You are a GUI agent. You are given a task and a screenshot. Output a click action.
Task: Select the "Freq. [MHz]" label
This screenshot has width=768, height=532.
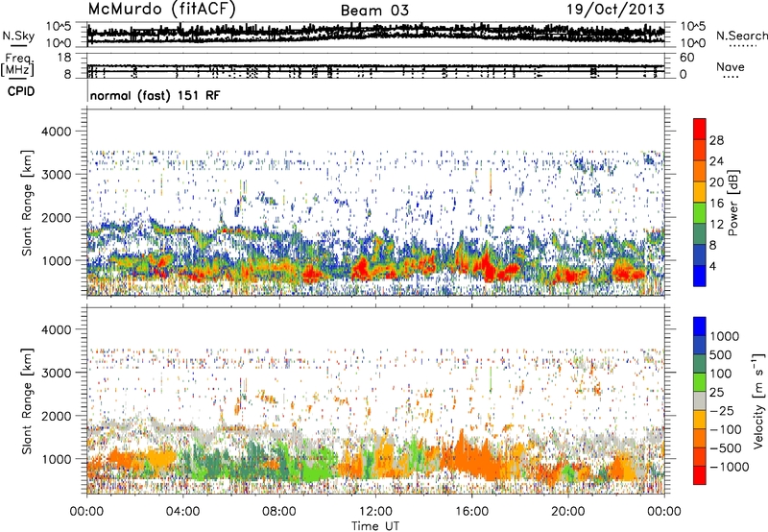[17, 65]
